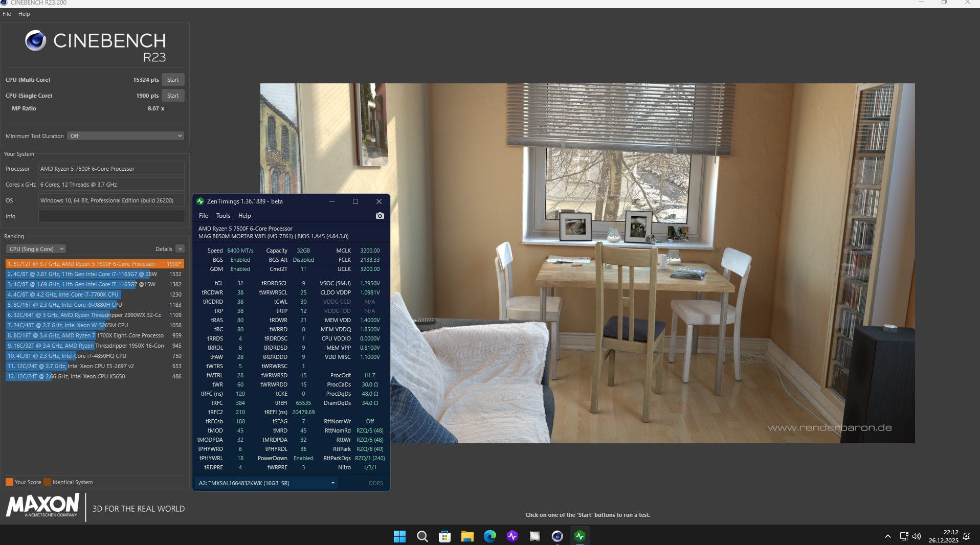Screen dimensions: 980x545
Task: Expand CPU (Single Core) ranking dropdown
Action: (36, 249)
